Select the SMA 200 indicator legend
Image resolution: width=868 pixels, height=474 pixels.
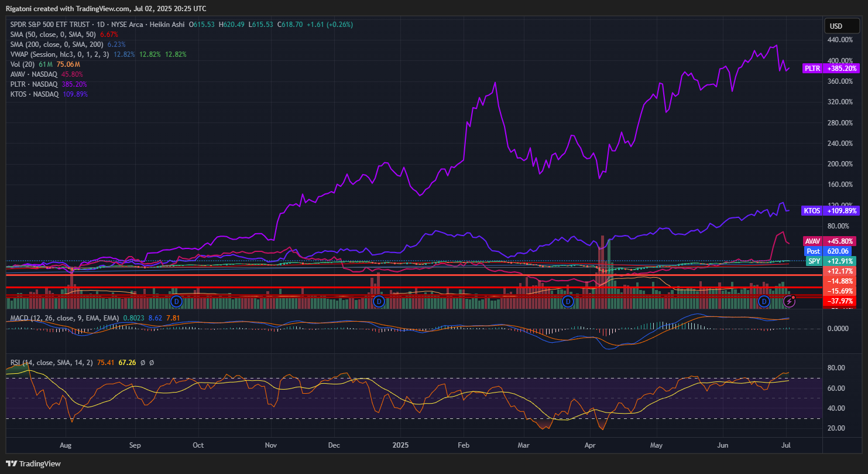pyautogui.click(x=57, y=45)
